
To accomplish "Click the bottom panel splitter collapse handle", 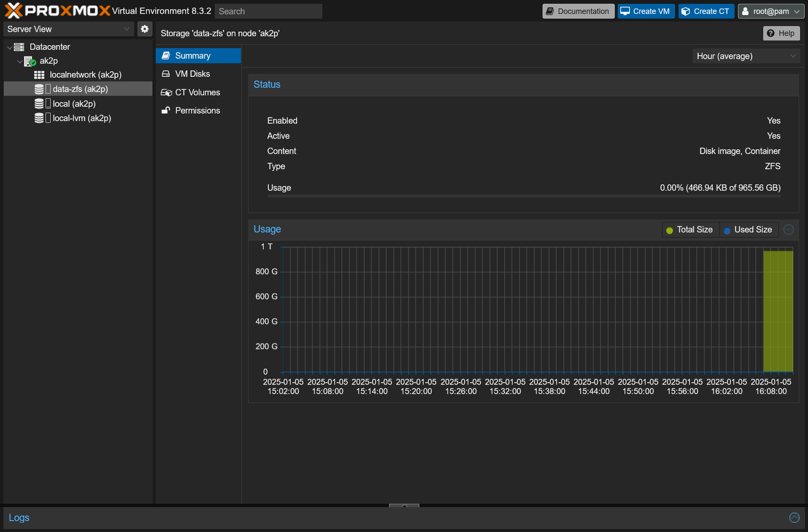I will click(x=404, y=505).
